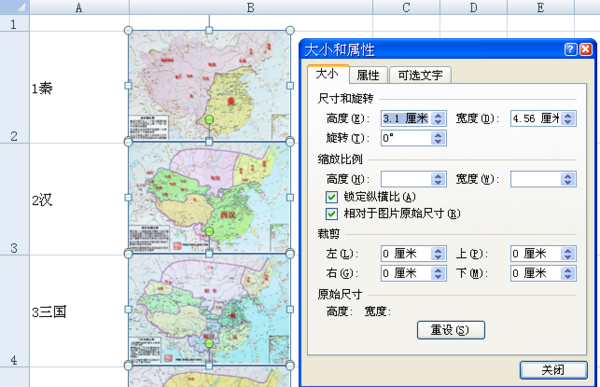Select row 3 header
This screenshot has width=600, height=387.
(x=14, y=199)
